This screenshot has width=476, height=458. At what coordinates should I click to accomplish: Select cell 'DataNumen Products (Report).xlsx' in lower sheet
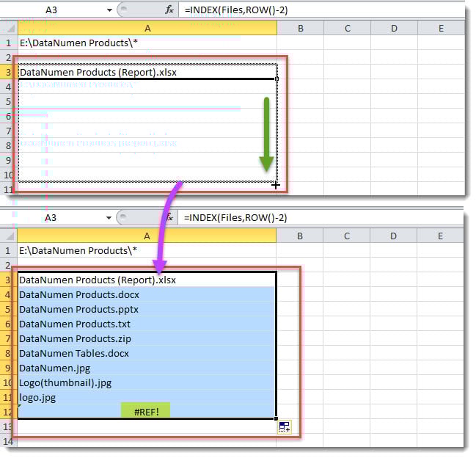click(x=147, y=280)
